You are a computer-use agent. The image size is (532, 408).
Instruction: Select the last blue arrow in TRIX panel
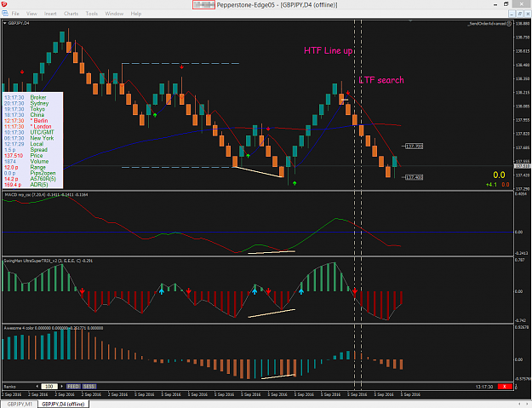point(301,291)
